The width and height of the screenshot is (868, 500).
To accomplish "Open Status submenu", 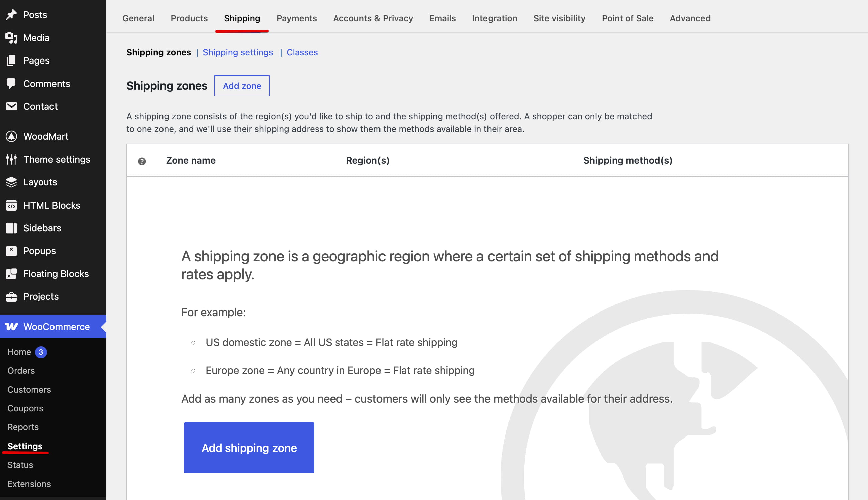I will [x=20, y=465].
